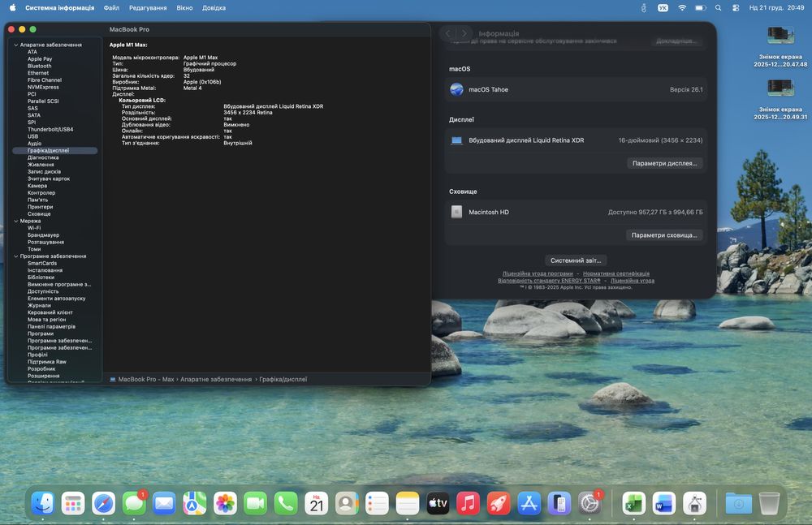This screenshot has width=812, height=525.
Task: Launch the Photos app in Dock
Action: click(225, 504)
